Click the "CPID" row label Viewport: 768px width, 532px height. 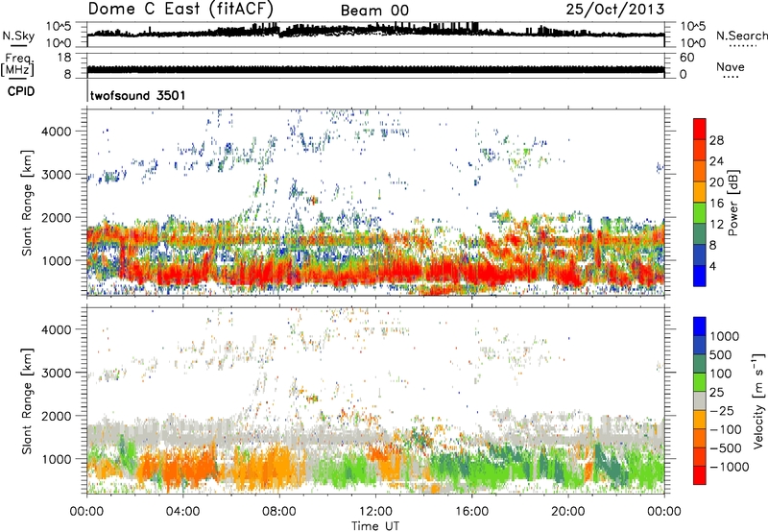click(21, 91)
